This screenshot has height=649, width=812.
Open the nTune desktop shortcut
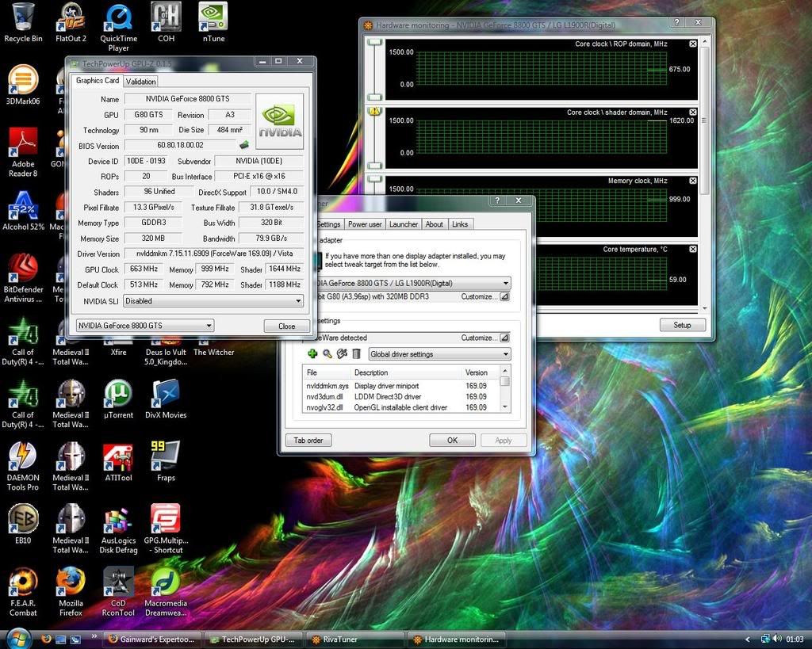[213, 23]
